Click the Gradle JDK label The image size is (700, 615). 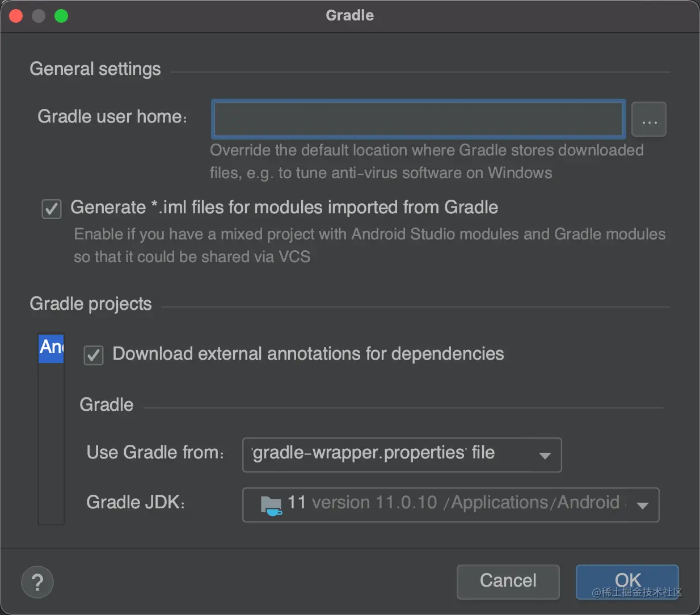pyautogui.click(x=136, y=503)
